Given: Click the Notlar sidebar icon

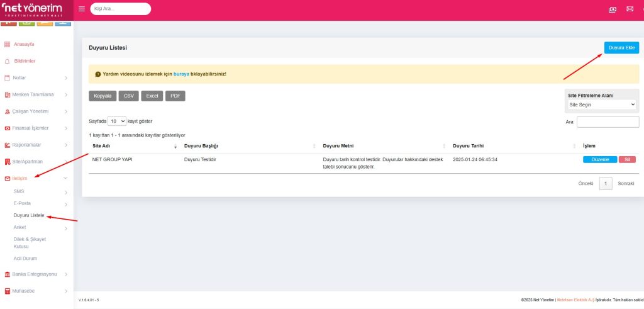Looking at the screenshot, I should 7,78.
